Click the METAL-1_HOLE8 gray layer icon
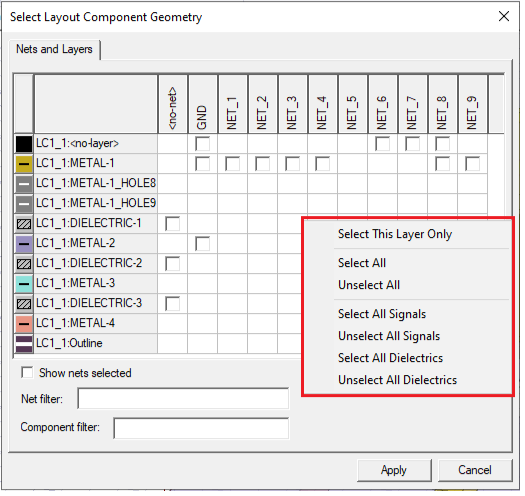This screenshot has width=525, height=496. coord(24,184)
